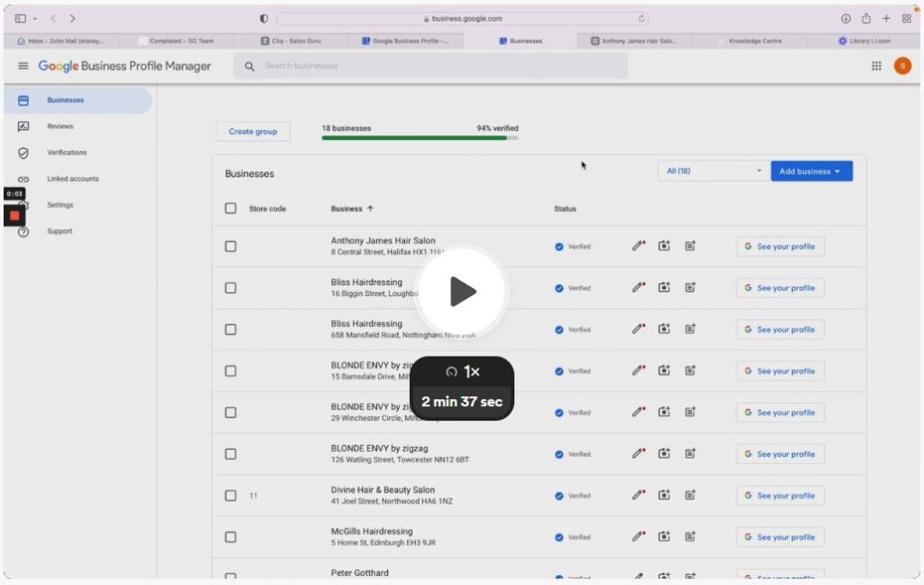Check BLONDE ENVY Winchester Circle row
The height and width of the screenshot is (585, 924).
pos(230,413)
